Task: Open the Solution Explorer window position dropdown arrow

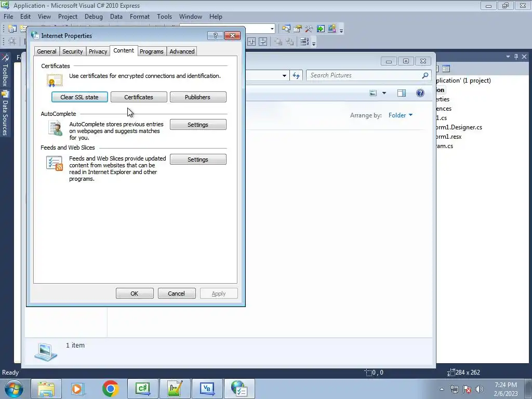Action: tap(508, 57)
